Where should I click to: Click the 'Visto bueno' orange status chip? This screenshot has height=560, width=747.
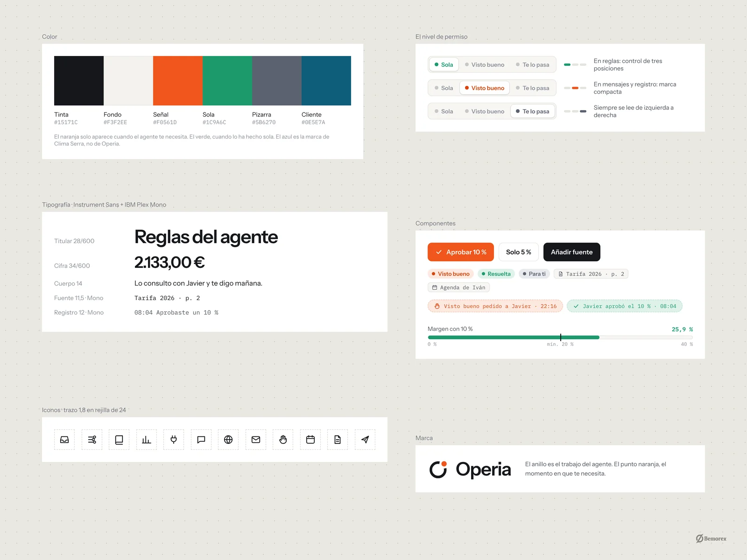pos(451,274)
